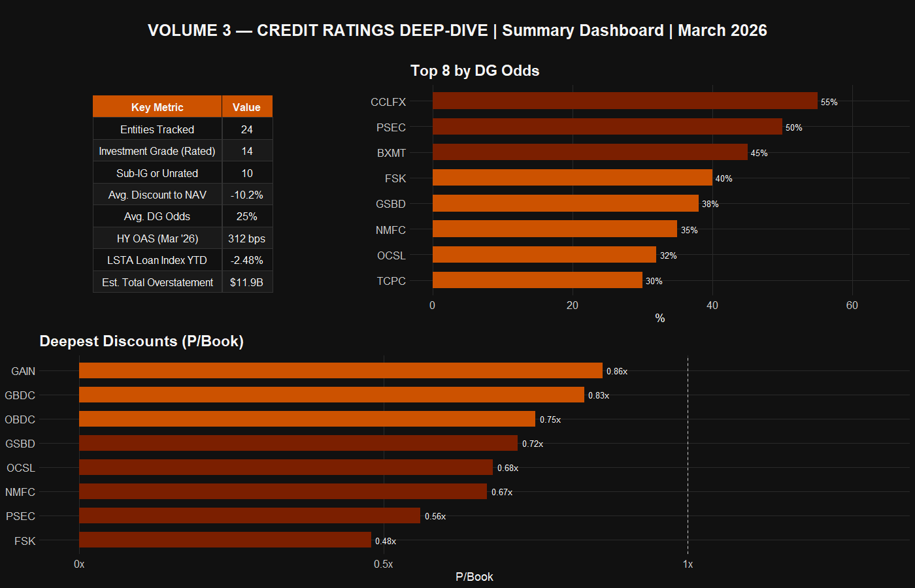Select the Entities Tracked table row label
The width and height of the screenshot is (915, 588).
[x=157, y=129]
